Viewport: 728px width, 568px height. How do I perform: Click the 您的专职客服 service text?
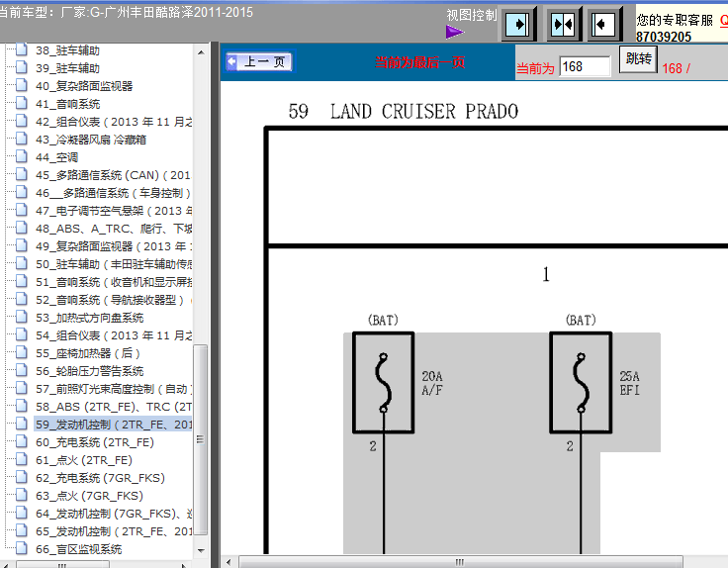click(x=675, y=20)
